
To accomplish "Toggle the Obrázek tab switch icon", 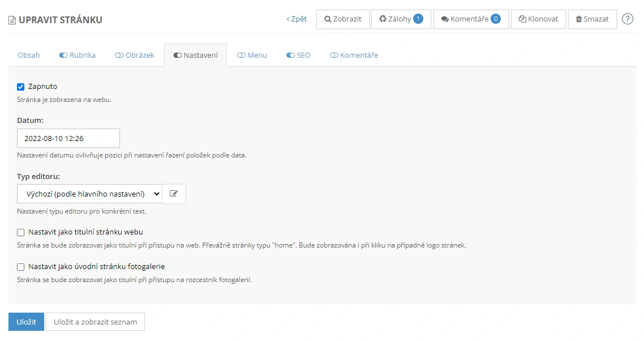I will pos(119,56).
